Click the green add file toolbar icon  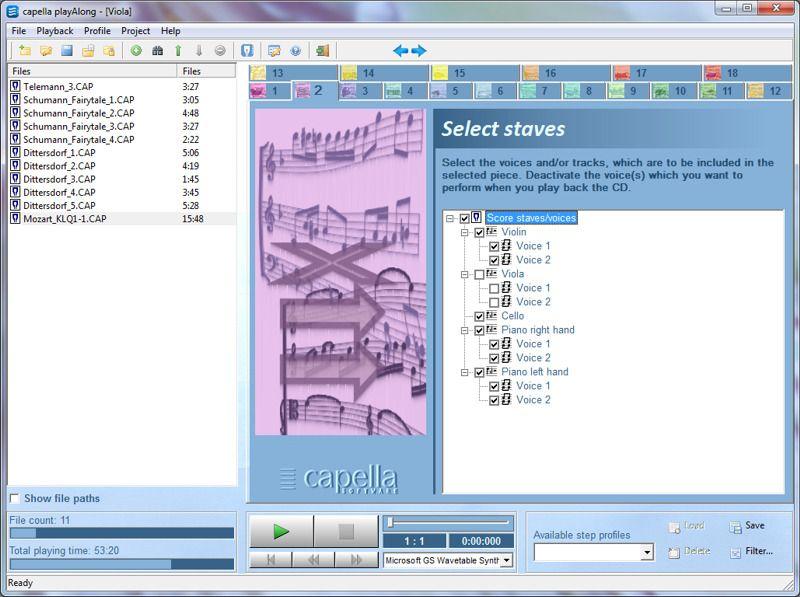click(136, 51)
